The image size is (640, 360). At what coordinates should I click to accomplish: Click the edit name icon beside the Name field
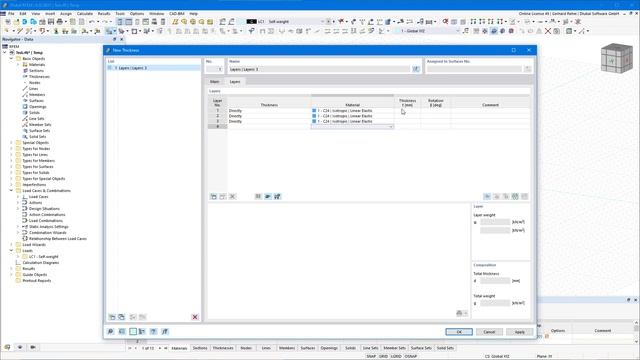(416, 69)
